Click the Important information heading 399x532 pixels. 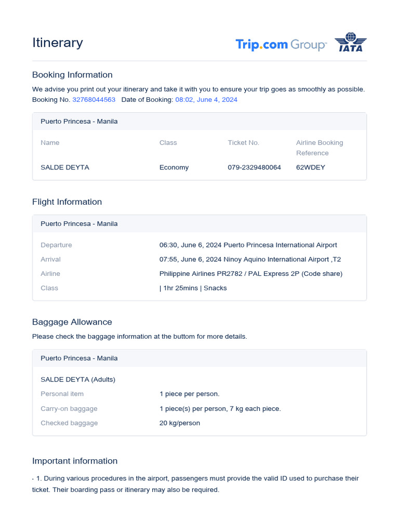[75, 461]
